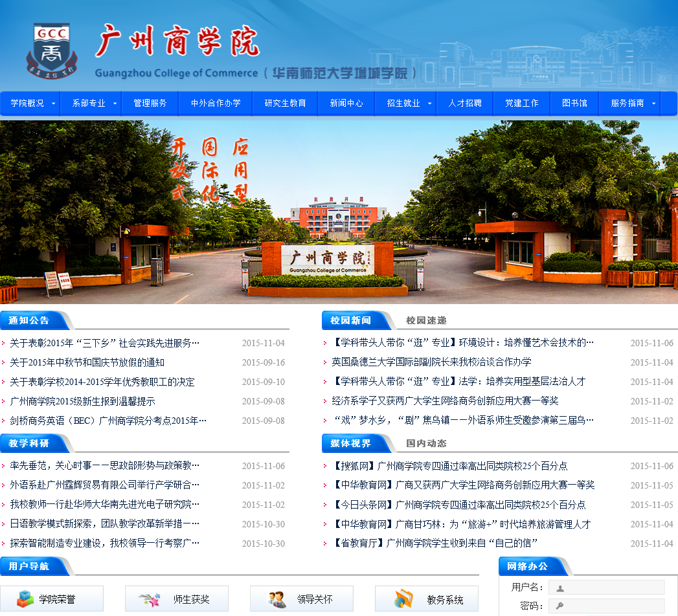This screenshot has width=678, height=616.
Task: Open 招生就业 menu item
Action: [403, 104]
